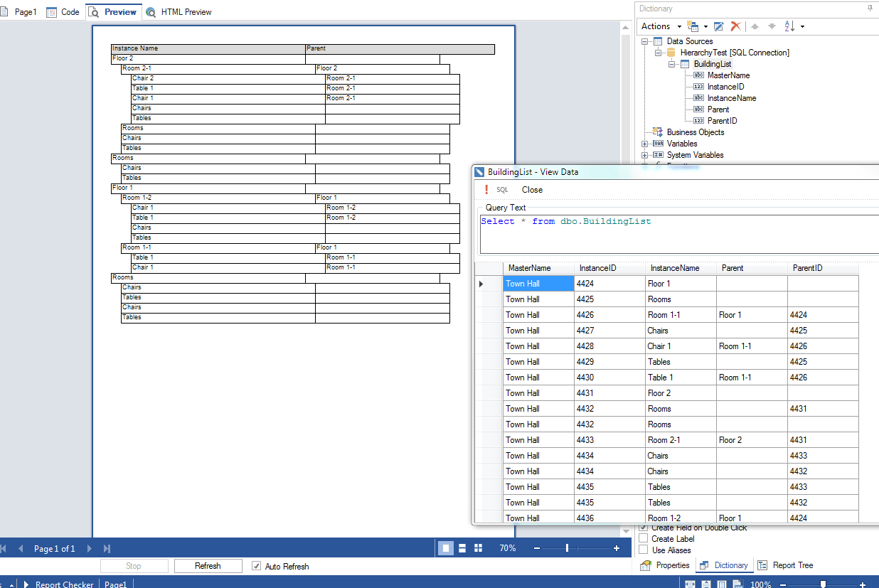The image size is (879, 588).
Task: Click the Refresh button
Action: [208, 566]
